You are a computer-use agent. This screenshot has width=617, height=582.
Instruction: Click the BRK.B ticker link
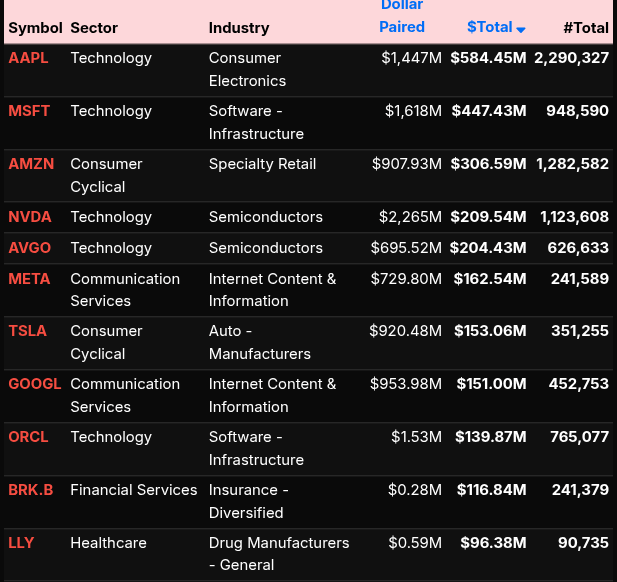point(31,490)
